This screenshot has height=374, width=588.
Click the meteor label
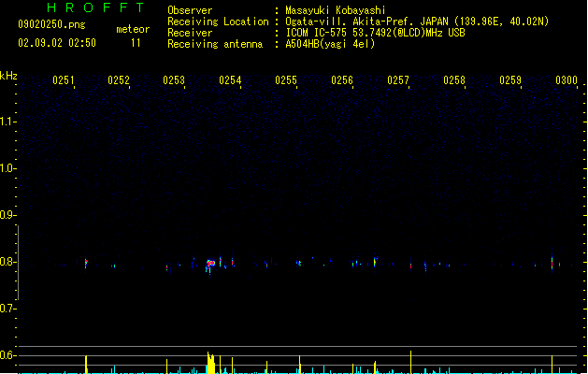pos(133,29)
